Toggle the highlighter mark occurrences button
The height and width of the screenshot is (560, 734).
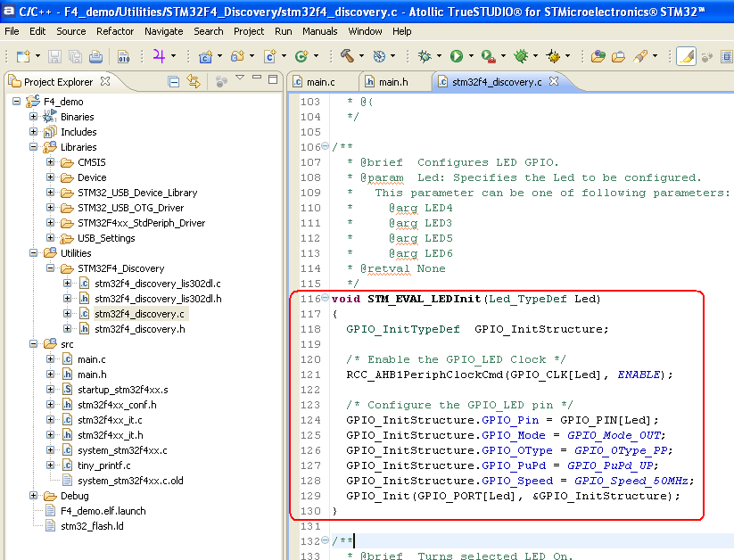[x=686, y=56]
